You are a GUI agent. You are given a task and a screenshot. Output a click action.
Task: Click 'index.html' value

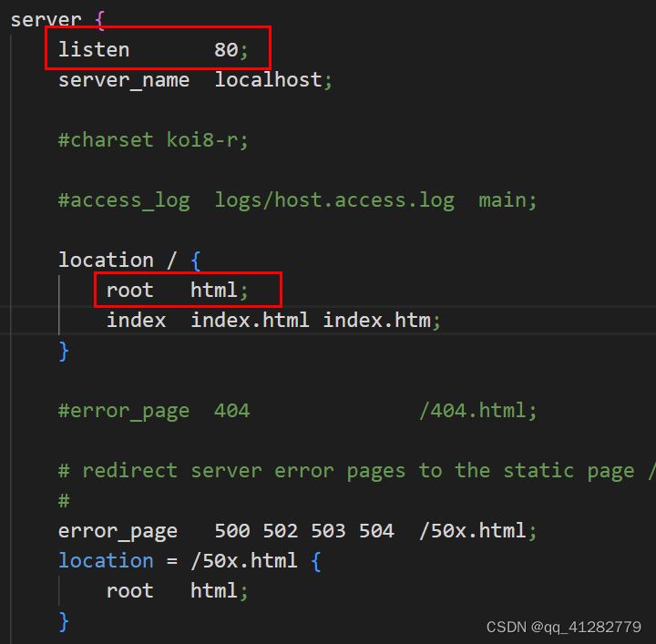coord(250,320)
